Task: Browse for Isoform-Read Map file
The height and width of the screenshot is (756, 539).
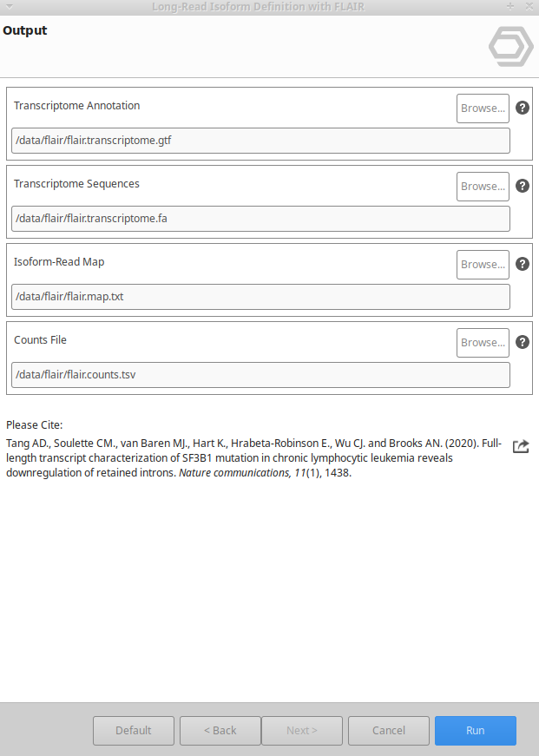Action: [x=483, y=265]
